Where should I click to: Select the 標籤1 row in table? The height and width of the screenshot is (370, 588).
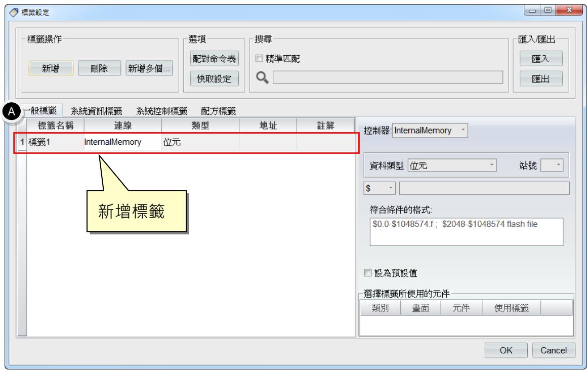click(186, 142)
